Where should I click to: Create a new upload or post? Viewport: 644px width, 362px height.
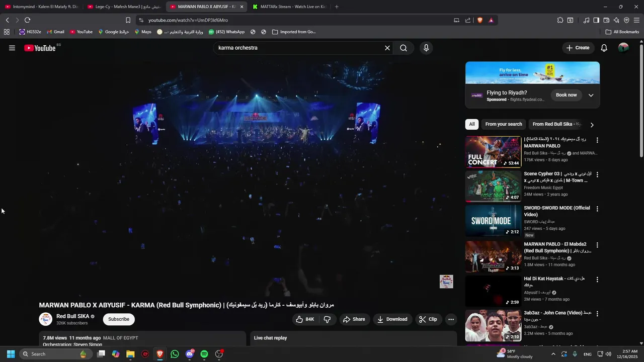(578, 48)
